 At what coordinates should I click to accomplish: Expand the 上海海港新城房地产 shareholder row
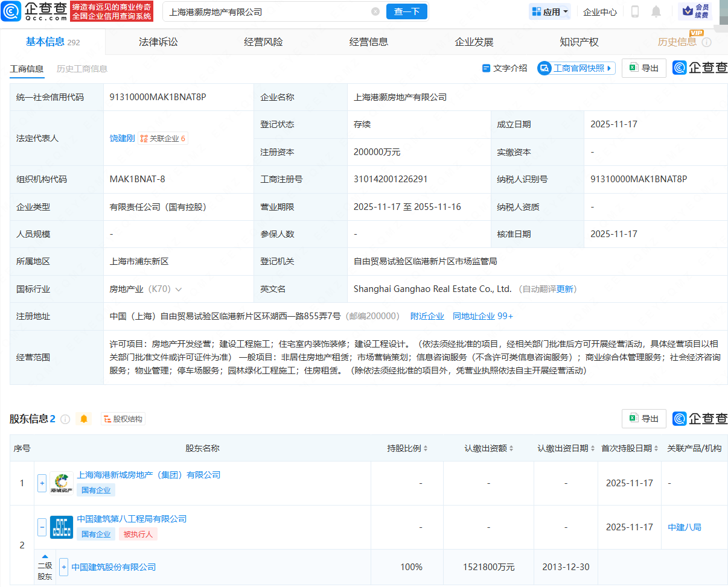[41, 483]
